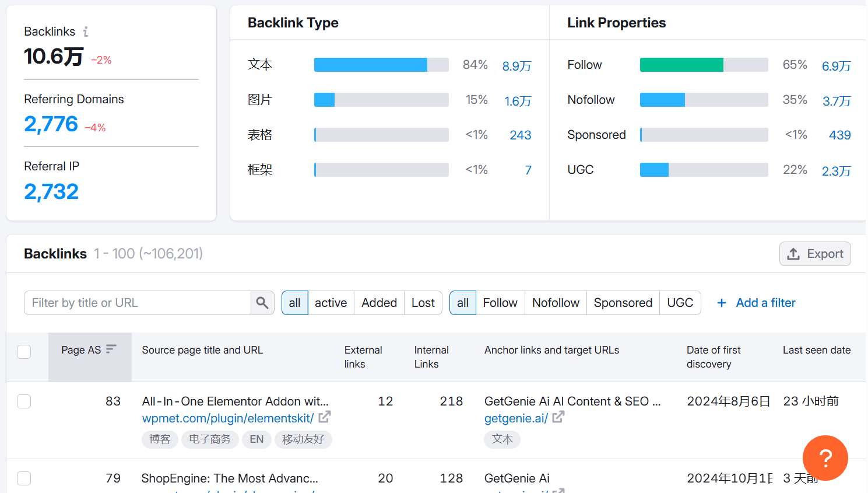Image resolution: width=868 pixels, height=493 pixels.
Task: Click 'ShopEngine: The Most Advanc...' title
Action: 230,478
